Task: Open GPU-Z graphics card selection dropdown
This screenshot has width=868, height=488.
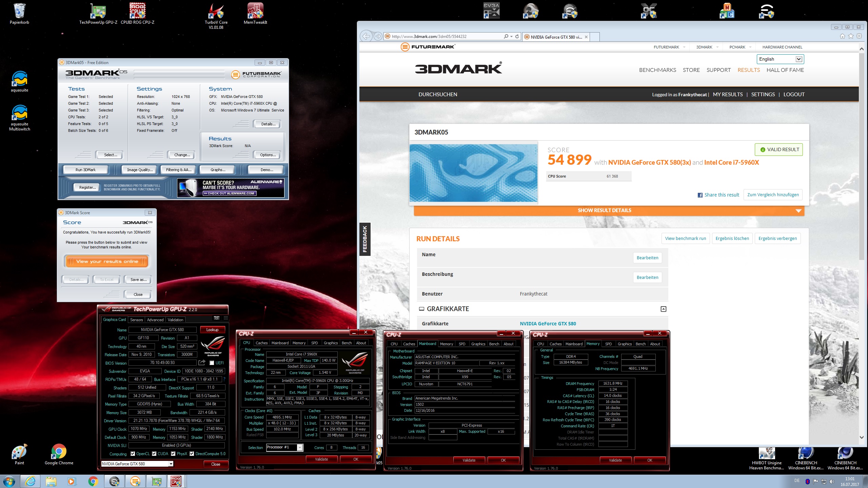Action: tap(137, 464)
